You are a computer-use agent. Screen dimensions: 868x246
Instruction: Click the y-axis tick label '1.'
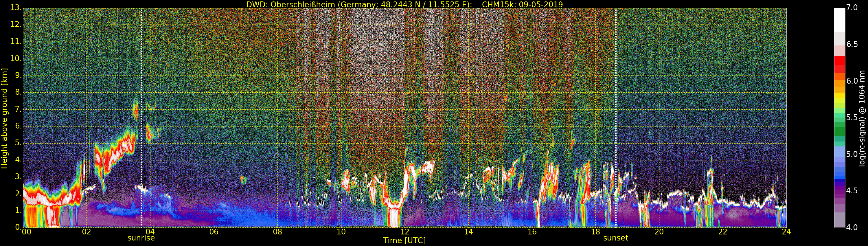[x=18, y=210]
